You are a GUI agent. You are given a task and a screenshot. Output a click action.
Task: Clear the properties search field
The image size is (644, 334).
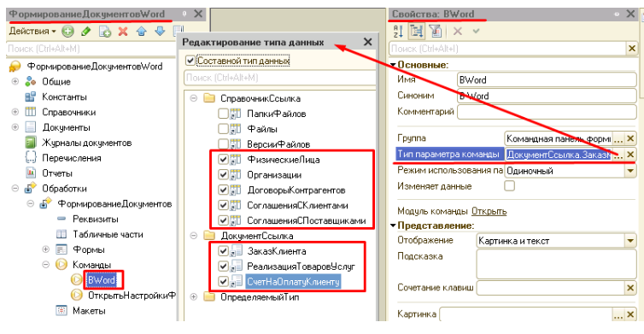(x=632, y=49)
